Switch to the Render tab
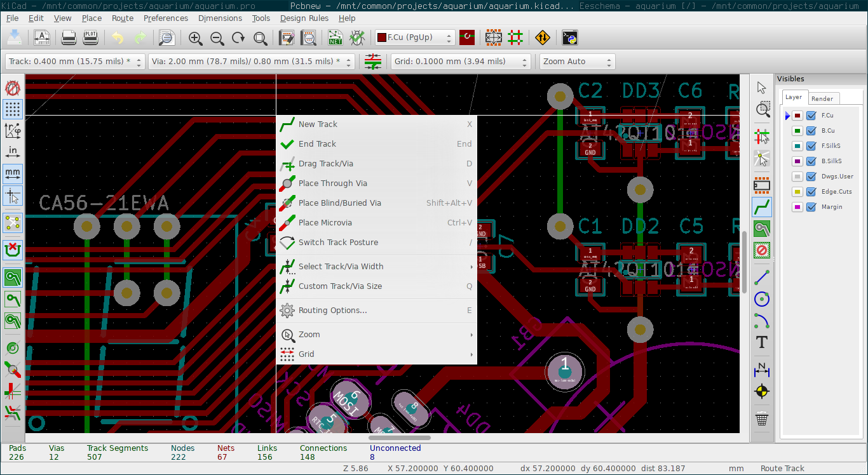Image resolution: width=868 pixels, height=475 pixels. 822,98
